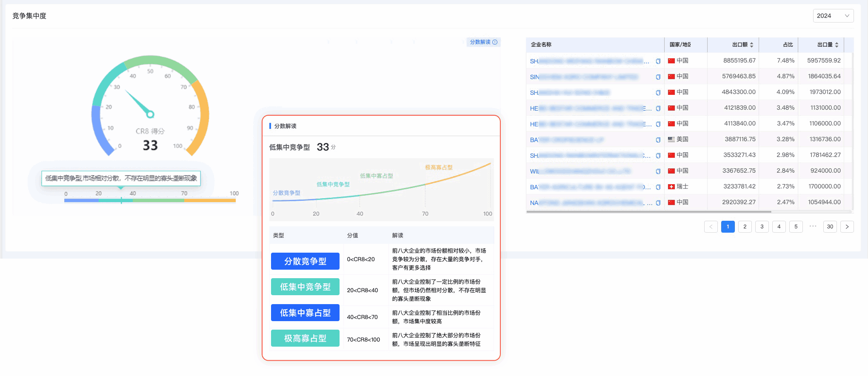868x376 pixels.
Task: Click the previous page arrow
Action: [x=711, y=227]
